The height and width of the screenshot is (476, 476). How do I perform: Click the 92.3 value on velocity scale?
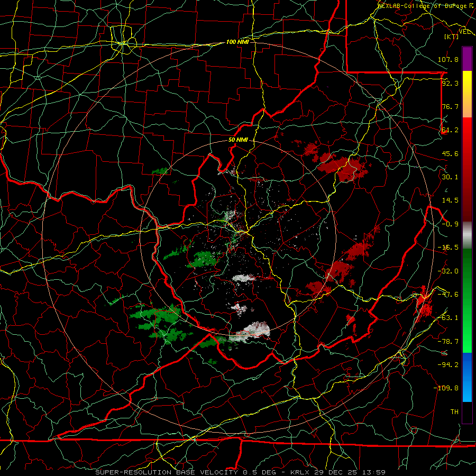(x=450, y=83)
